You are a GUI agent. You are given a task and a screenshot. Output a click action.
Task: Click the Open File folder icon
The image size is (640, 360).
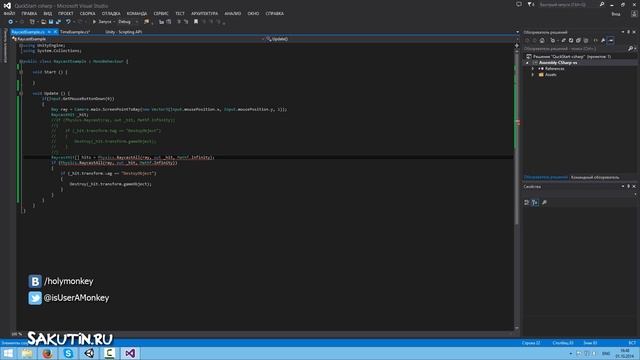pos(43,22)
